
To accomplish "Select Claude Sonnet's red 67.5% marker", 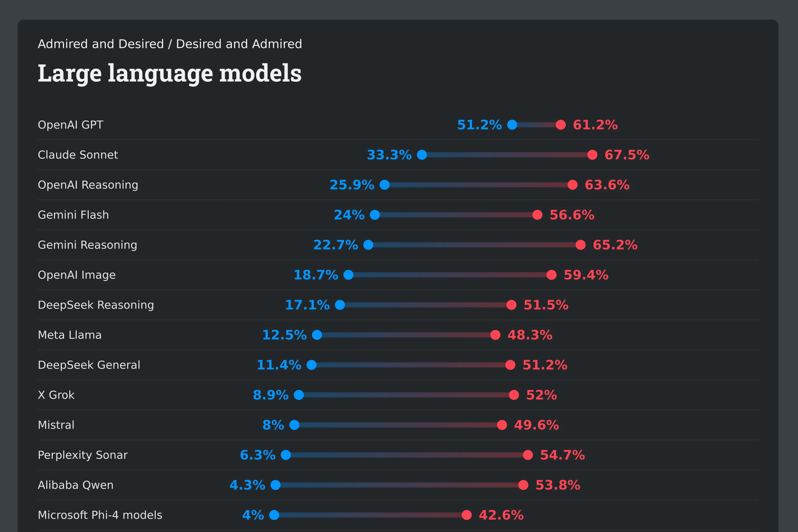I will [x=592, y=155].
